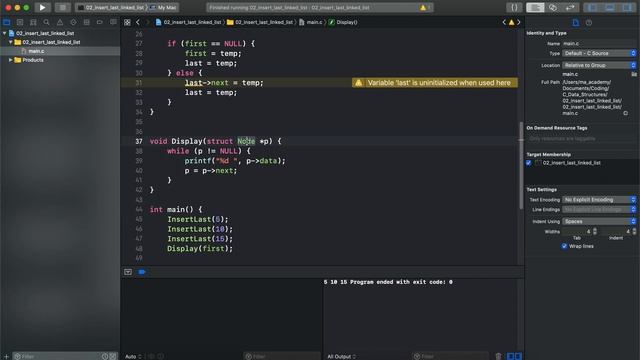Choose file location folder icon

pyautogui.click(x=634, y=74)
